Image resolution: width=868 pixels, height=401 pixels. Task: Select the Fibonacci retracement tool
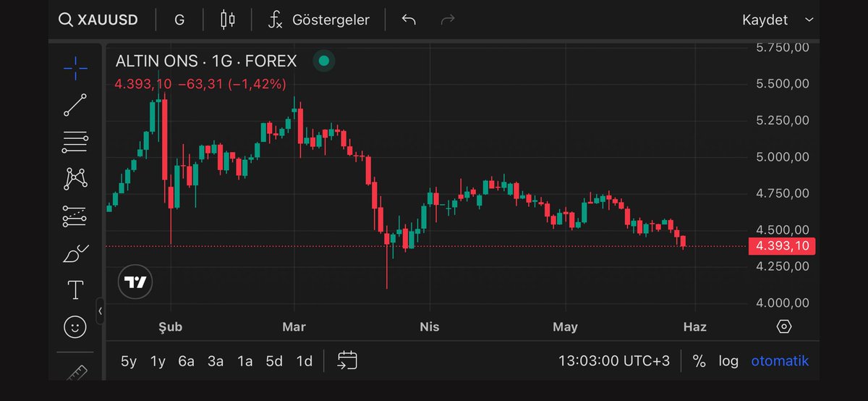75,142
